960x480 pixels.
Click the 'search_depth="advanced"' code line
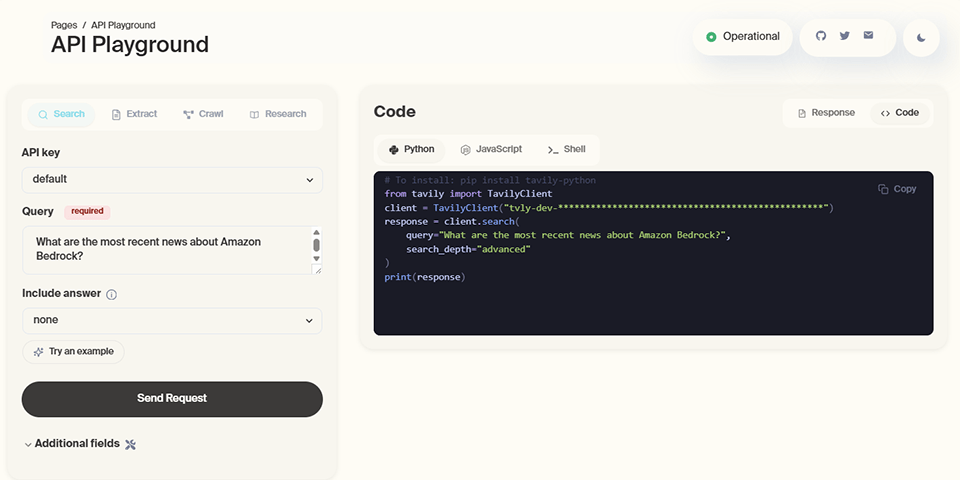tap(468, 249)
